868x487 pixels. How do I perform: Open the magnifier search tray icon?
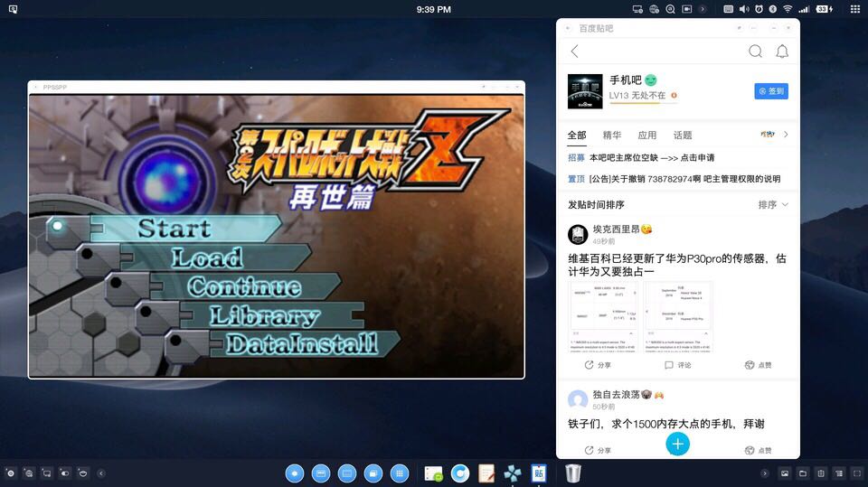tap(670, 9)
